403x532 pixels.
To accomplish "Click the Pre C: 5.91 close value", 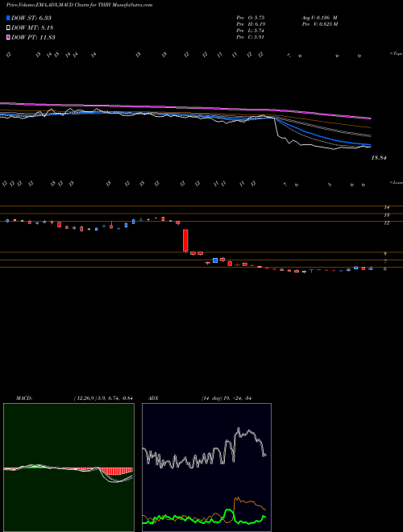I will [251, 37].
